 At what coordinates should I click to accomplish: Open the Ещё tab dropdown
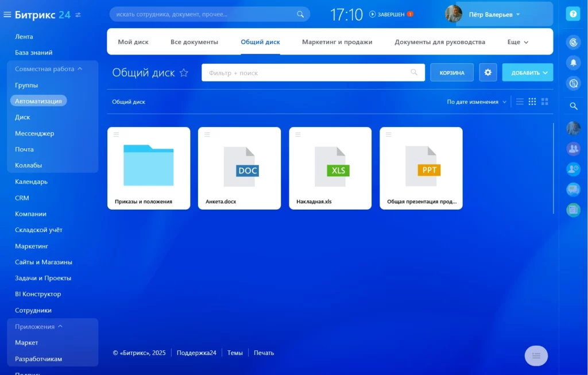point(516,41)
